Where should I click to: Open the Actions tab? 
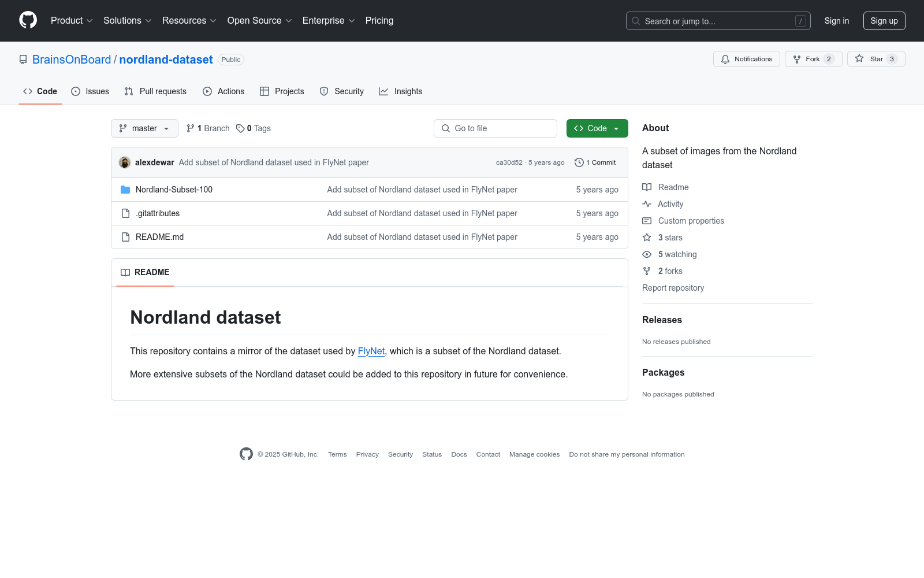click(223, 91)
